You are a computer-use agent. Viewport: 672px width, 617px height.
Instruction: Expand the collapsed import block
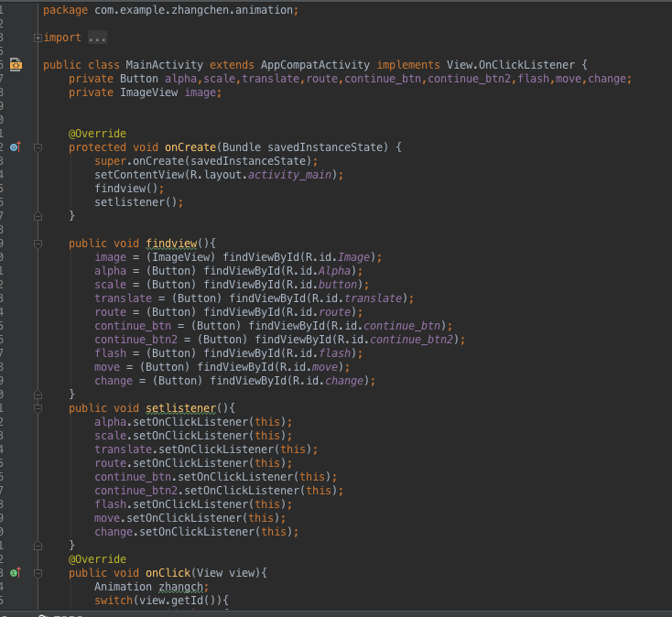(38, 38)
